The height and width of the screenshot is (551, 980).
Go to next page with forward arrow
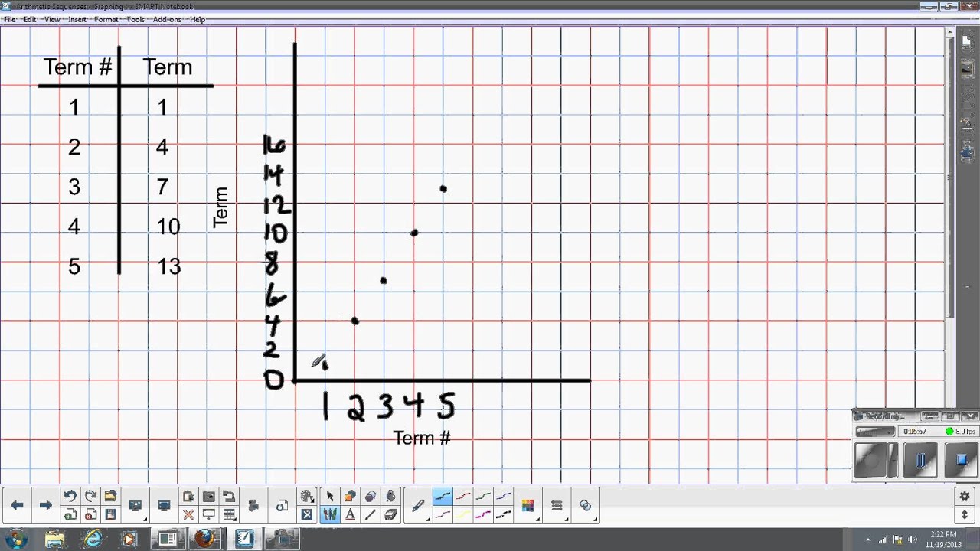[x=46, y=505]
